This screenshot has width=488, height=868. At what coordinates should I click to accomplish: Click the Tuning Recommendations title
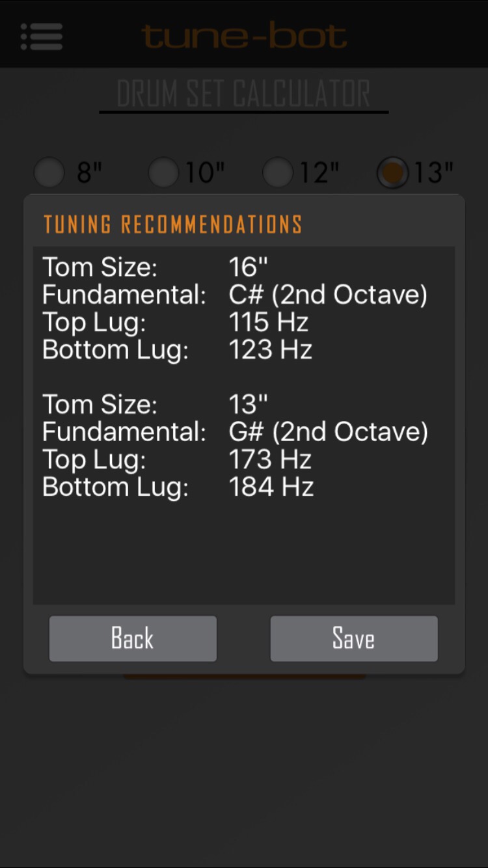172,224
